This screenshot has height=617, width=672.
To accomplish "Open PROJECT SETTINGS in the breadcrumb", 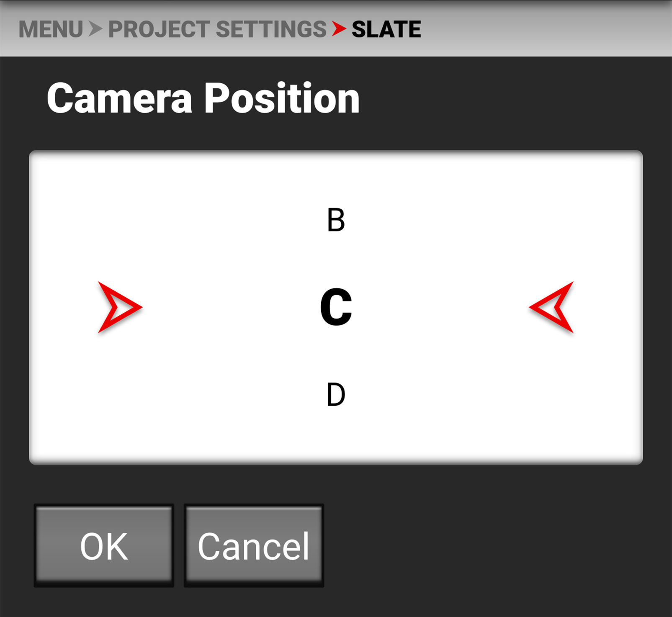I will click(217, 29).
